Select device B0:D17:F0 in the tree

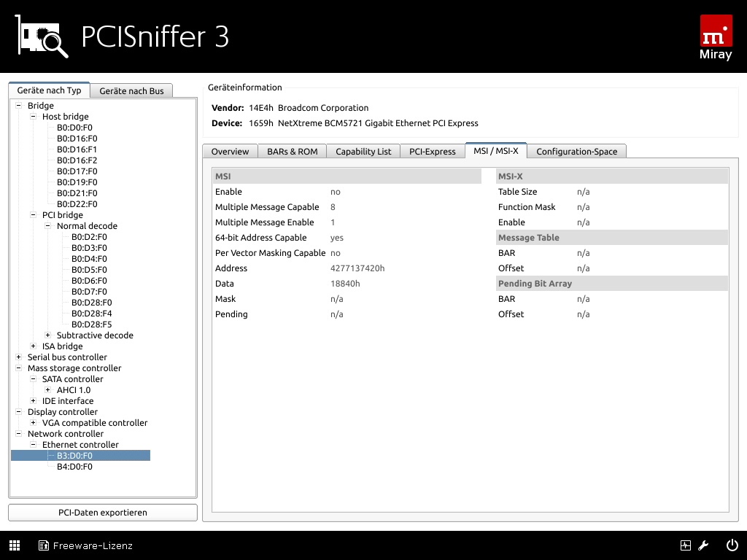[x=77, y=171]
